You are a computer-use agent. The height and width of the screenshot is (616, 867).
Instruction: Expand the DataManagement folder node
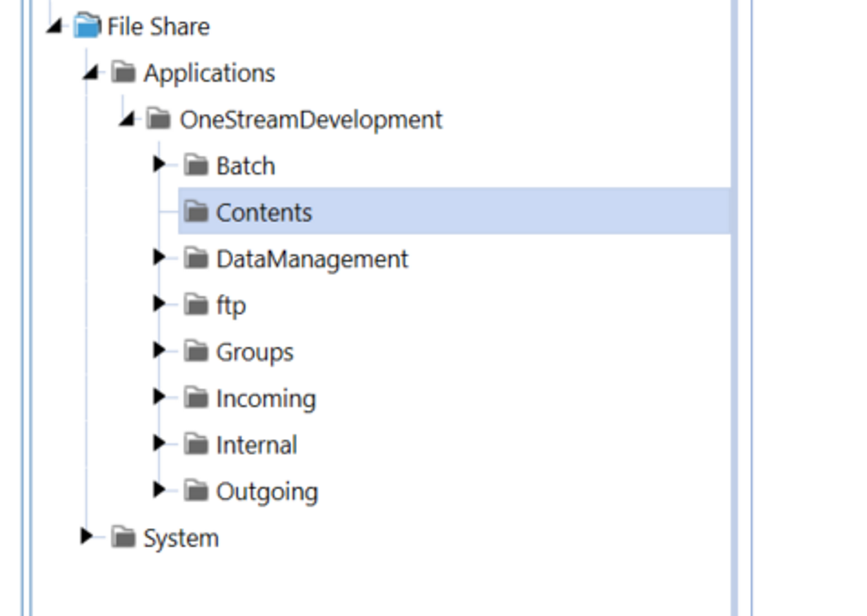[161, 258]
